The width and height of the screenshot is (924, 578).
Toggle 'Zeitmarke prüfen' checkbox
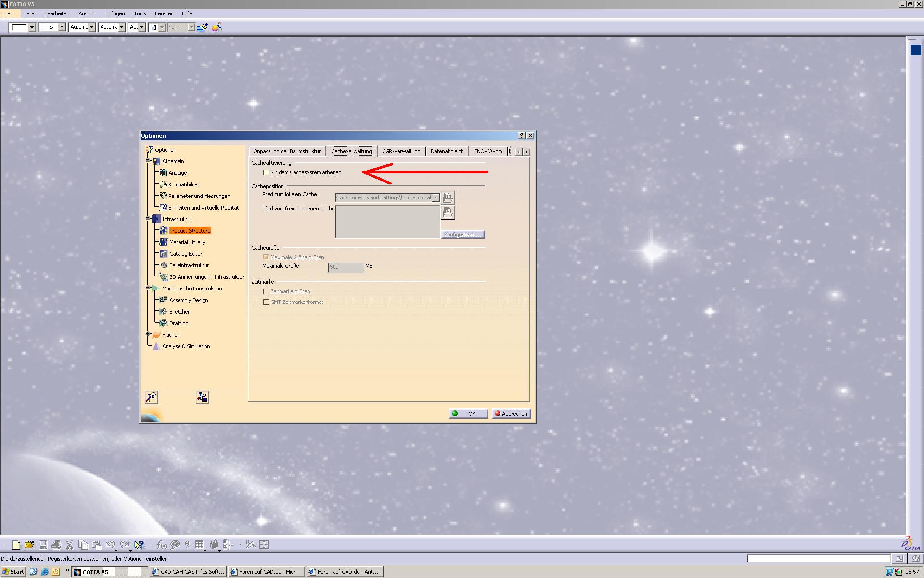click(x=266, y=291)
